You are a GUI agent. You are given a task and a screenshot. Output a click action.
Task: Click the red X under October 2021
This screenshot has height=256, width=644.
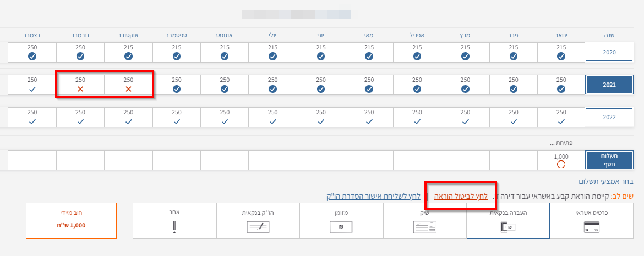pyautogui.click(x=128, y=89)
